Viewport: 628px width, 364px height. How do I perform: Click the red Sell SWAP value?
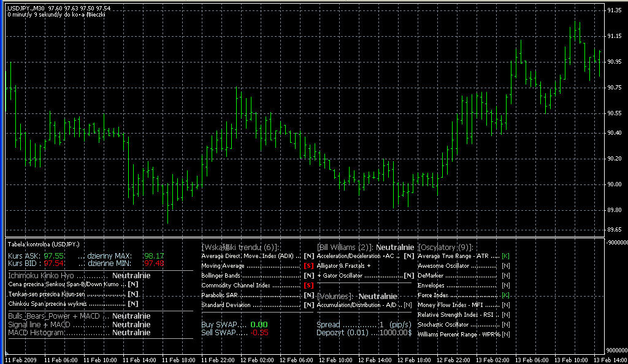click(260, 332)
